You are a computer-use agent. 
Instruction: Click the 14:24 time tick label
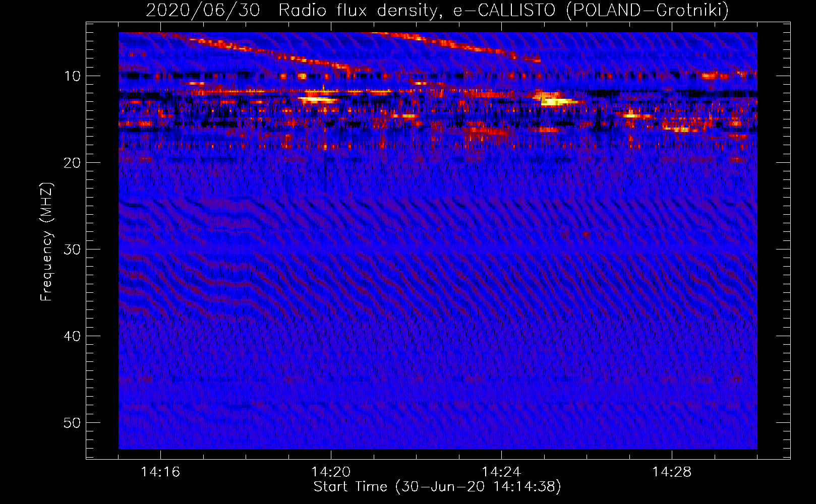501,472
